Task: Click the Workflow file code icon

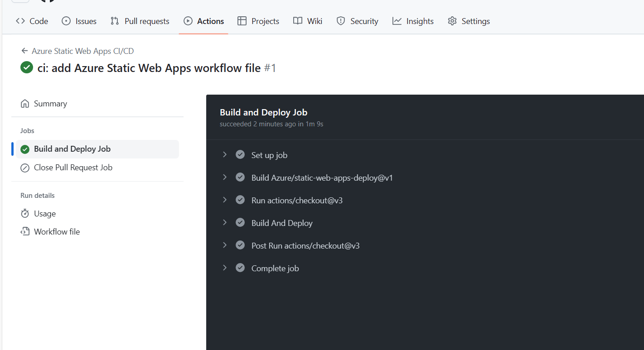Action: coord(25,232)
